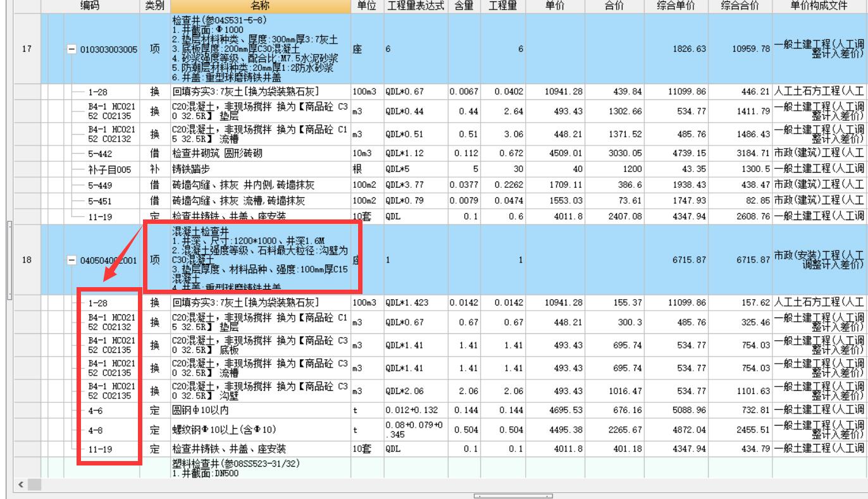Image resolution: width=868 pixels, height=499 pixels.
Task: Click expression cell QDL*0.79
Action: click(x=414, y=201)
